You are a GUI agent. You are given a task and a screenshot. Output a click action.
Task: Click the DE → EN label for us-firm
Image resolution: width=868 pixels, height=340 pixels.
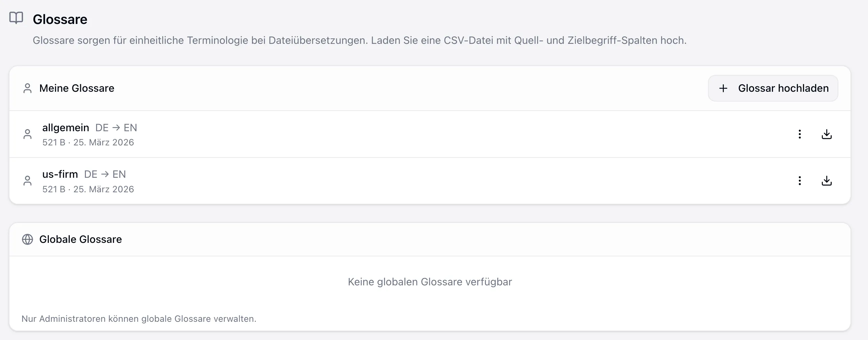[105, 174]
